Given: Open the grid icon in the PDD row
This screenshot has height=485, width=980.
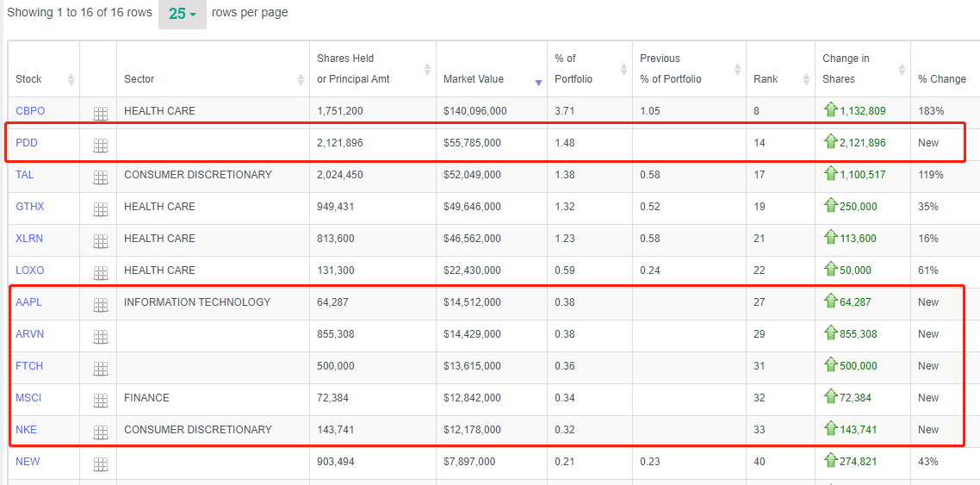Looking at the screenshot, I should coord(101,146).
